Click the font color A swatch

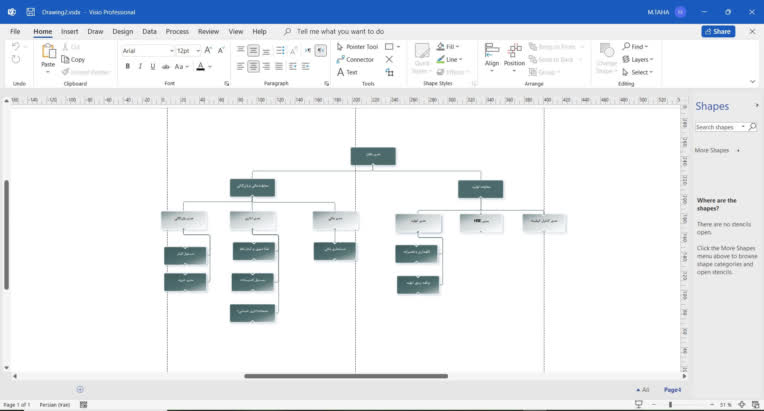tap(200, 67)
